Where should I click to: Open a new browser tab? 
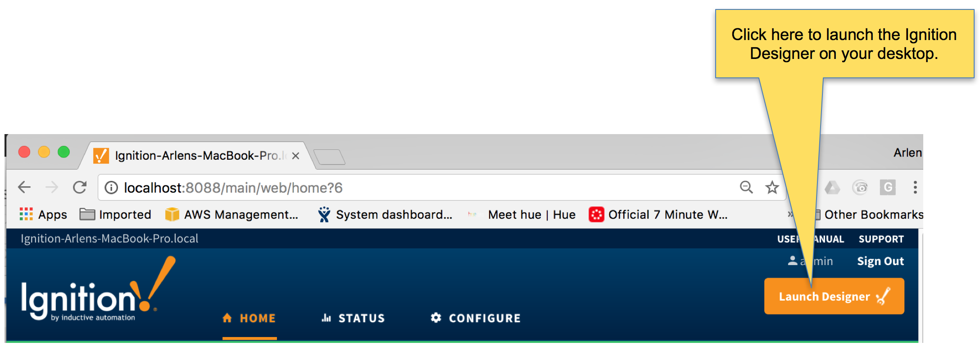tap(329, 157)
